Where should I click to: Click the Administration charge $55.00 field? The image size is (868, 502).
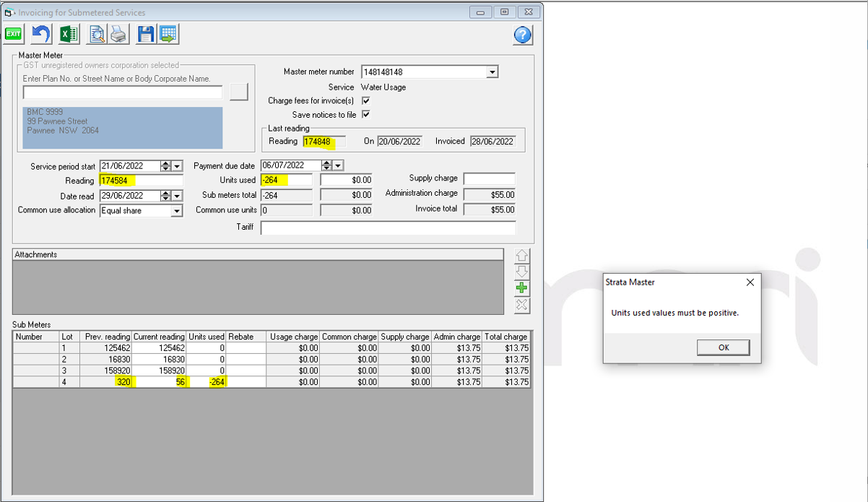[489, 194]
